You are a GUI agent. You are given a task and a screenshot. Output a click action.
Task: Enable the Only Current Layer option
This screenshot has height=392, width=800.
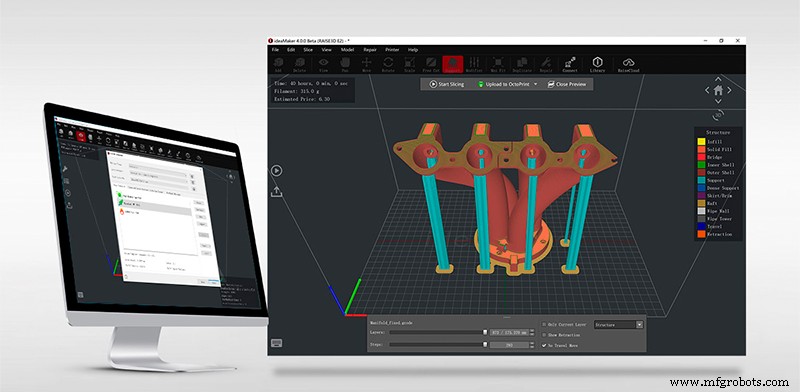click(544, 324)
